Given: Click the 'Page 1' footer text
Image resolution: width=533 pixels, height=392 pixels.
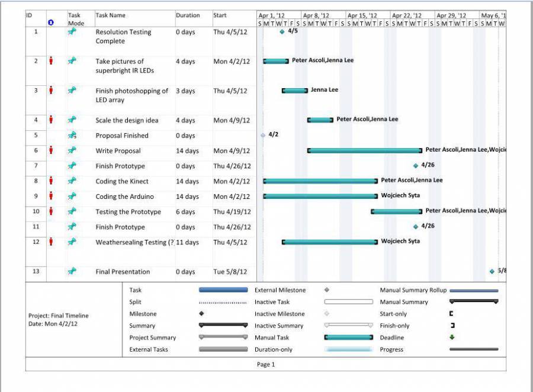Looking at the screenshot, I should (266, 364).
